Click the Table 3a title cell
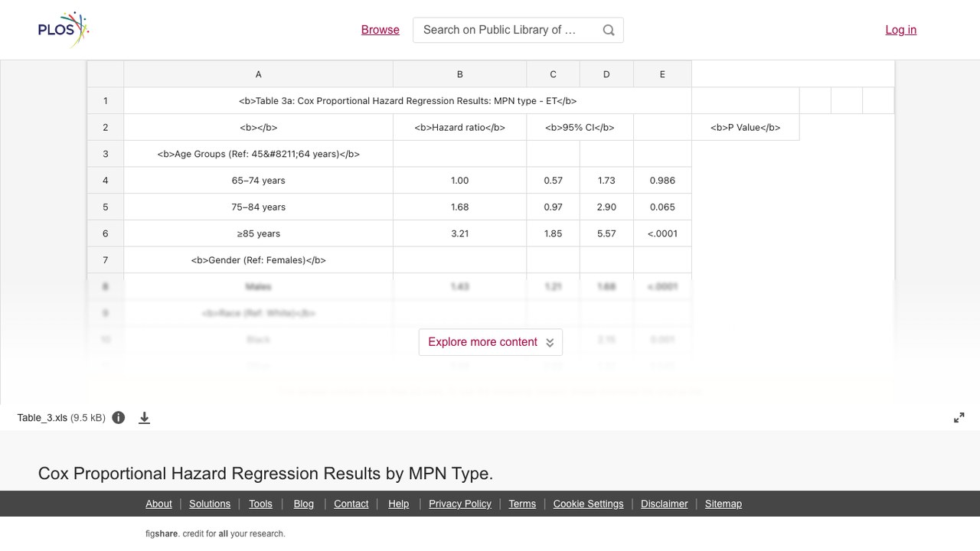This screenshot has width=980, height=551. 407,101
